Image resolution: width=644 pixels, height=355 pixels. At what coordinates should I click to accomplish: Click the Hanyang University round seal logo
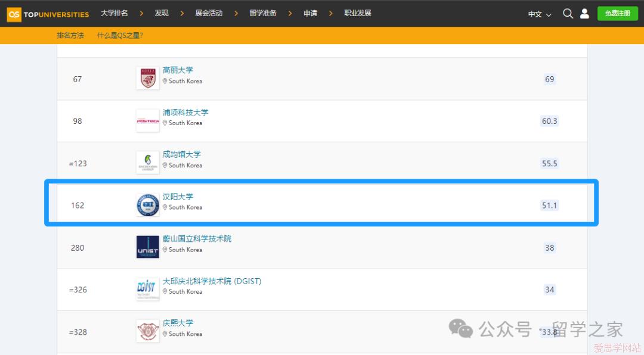tap(148, 205)
